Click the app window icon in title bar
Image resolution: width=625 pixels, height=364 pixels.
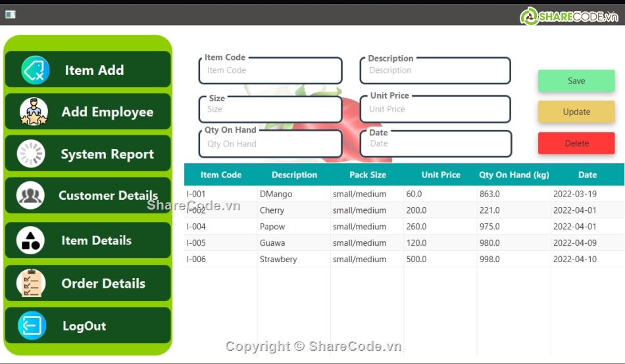[x=10, y=14]
